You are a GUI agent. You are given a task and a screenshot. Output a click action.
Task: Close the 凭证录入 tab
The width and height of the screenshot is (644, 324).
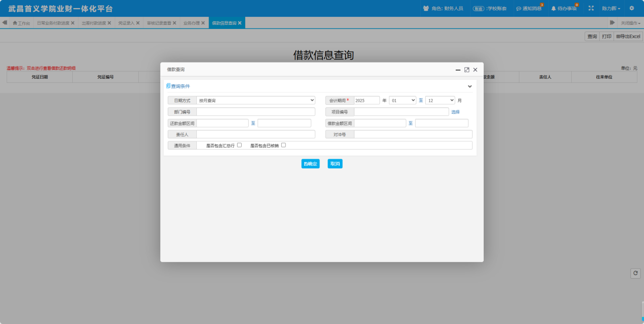[x=138, y=23]
